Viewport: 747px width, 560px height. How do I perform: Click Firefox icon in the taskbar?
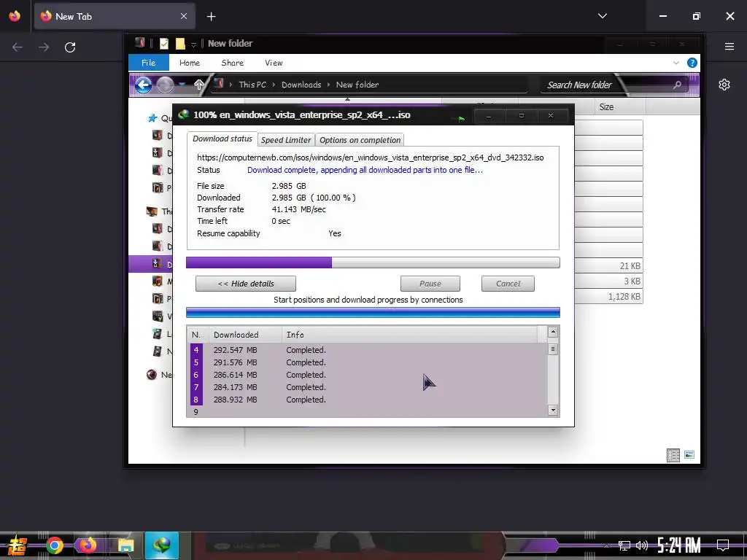[x=88, y=545]
